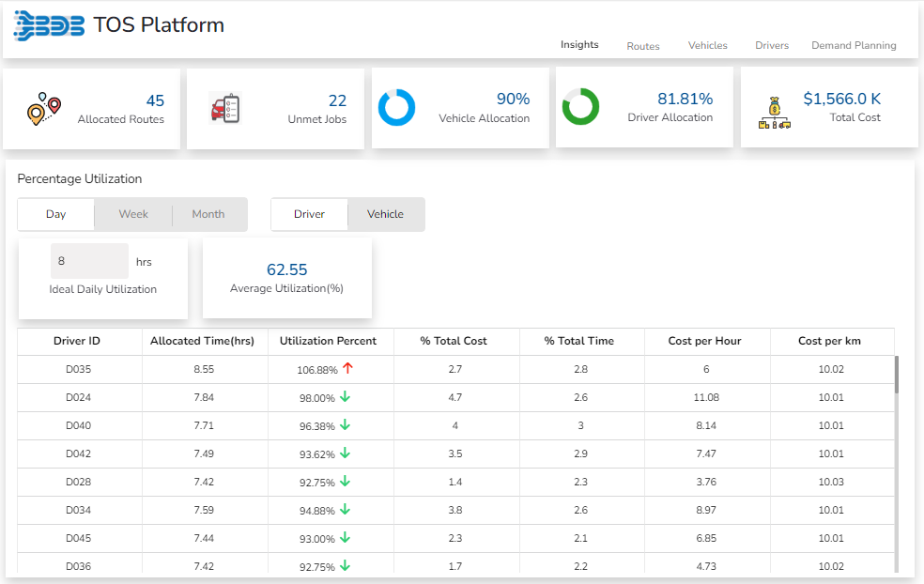Click the 6.85 cost per hour cell
The width and height of the screenshot is (924, 584).
[706, 539]
